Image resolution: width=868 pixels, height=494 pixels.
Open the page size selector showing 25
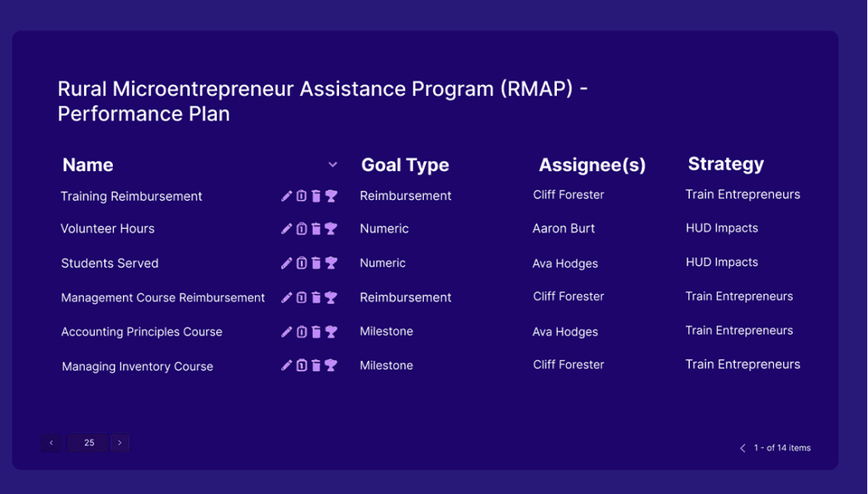pyautogui.click(x=87, y=442)
